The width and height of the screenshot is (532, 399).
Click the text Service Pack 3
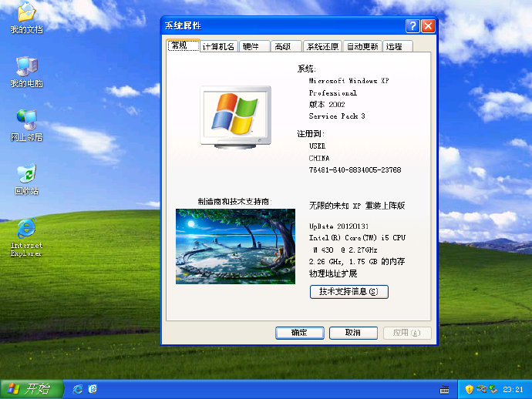pos(337,116)
